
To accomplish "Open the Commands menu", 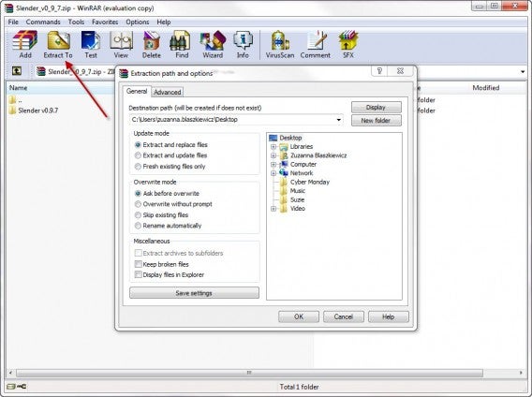I will coord(43,22).
